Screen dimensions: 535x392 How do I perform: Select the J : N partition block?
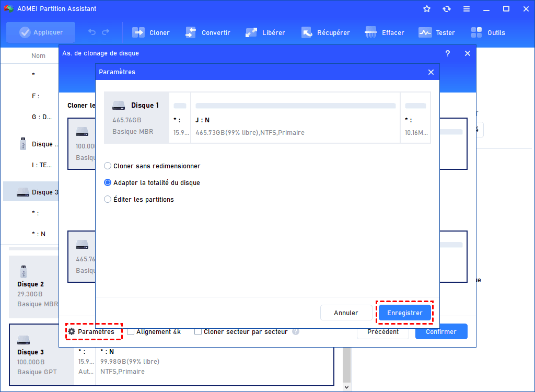(x=296, y=118)
